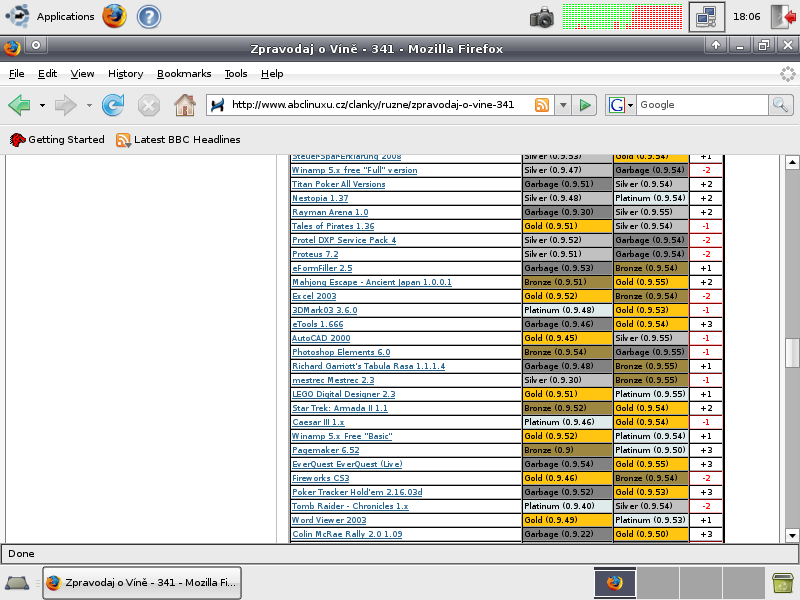Open the Tools menu
Image resolution: width=800 pixels, height=600 pixels.
(236, 73)
